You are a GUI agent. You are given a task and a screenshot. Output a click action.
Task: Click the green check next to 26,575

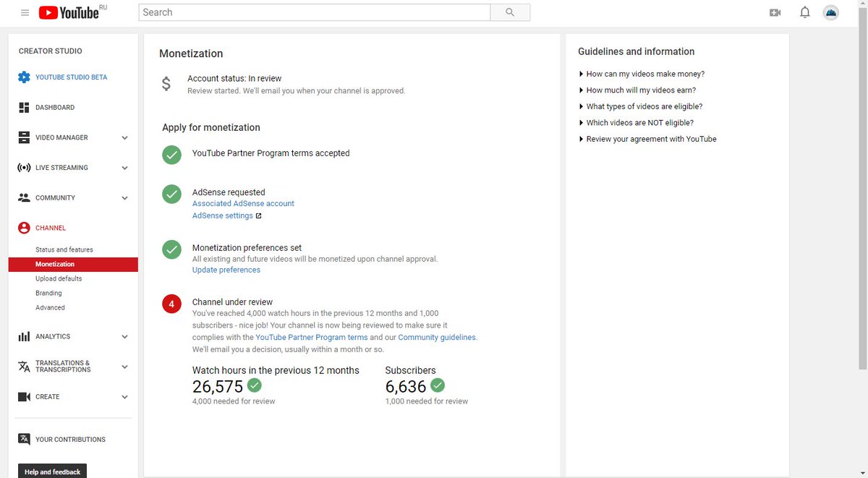coord(255,385)
